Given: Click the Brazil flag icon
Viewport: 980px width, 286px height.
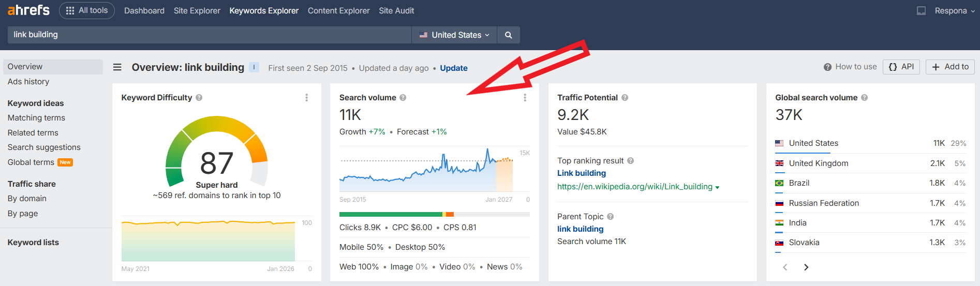Looking at the screenshot, I should 779,183.
